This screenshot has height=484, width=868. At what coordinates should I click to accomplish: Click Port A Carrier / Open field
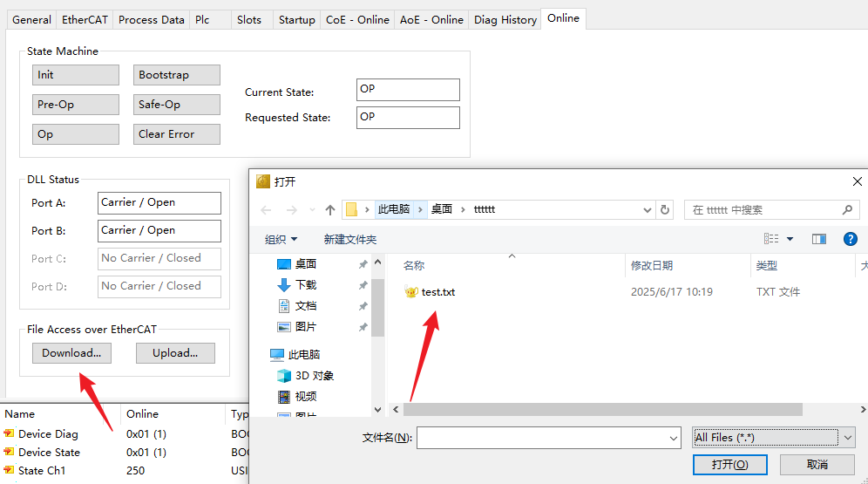click(159, 202)
